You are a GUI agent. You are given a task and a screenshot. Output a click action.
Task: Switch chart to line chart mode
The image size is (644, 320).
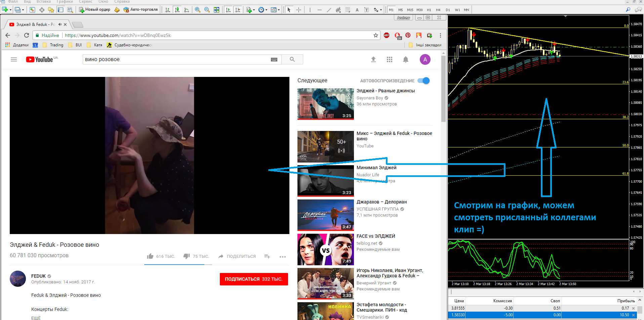(x=187, y=10)
